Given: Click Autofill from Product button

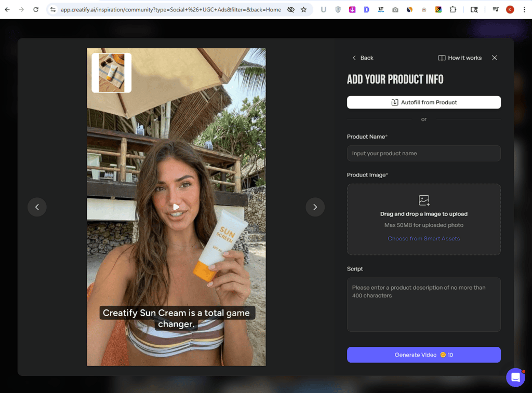Looking at the screenshot, I should coord(424,102).
